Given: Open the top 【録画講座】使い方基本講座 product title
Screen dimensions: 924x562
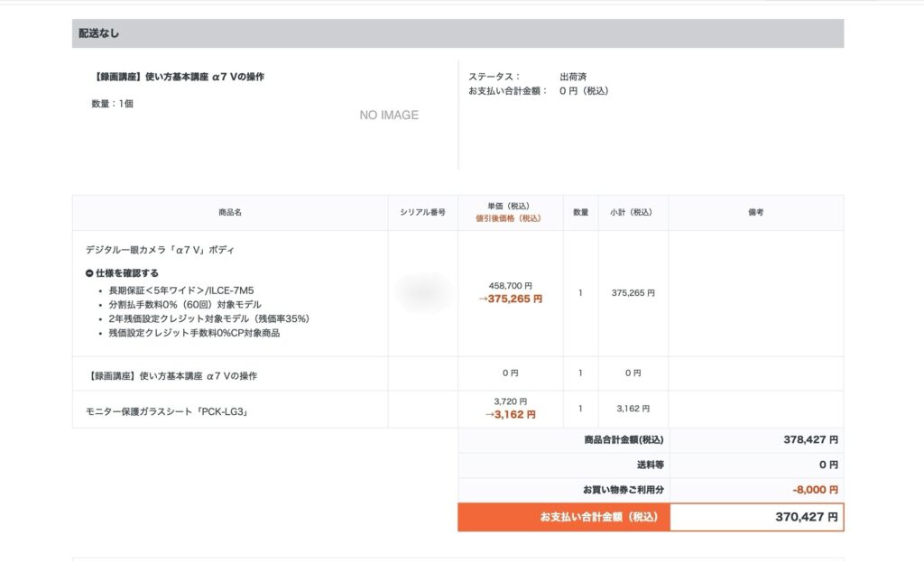Looking at the screenshot, I should tap(179, 77).
